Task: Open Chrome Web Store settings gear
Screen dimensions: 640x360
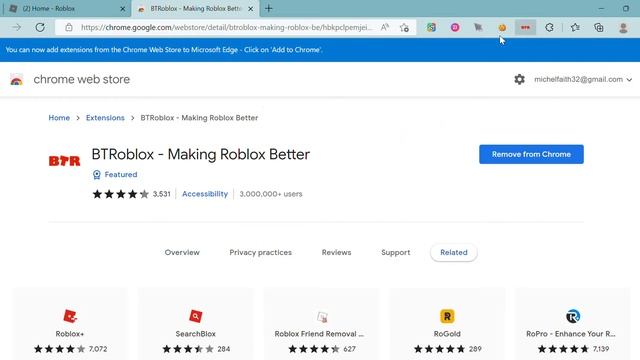Action: (x=519, y=79)
